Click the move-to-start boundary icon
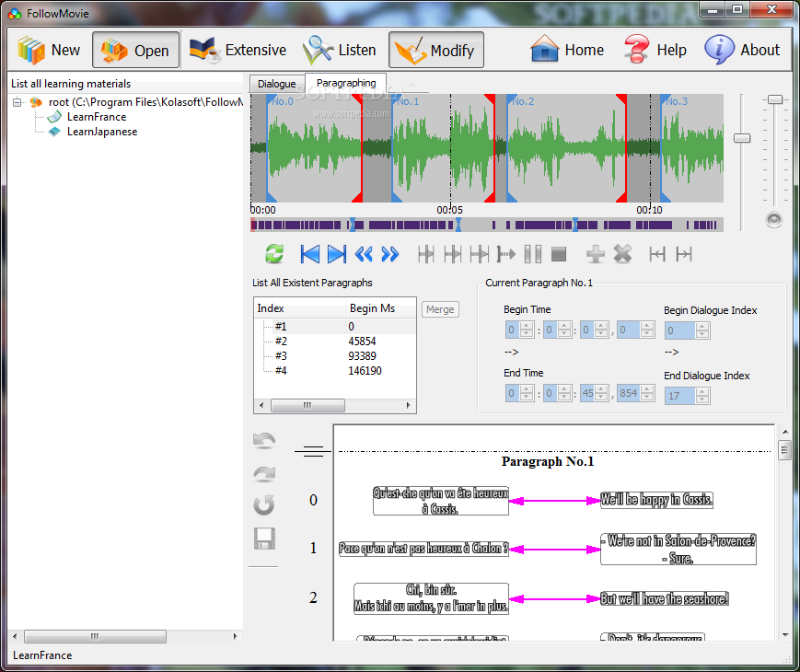The image size is (800, 672). [657, 254]
